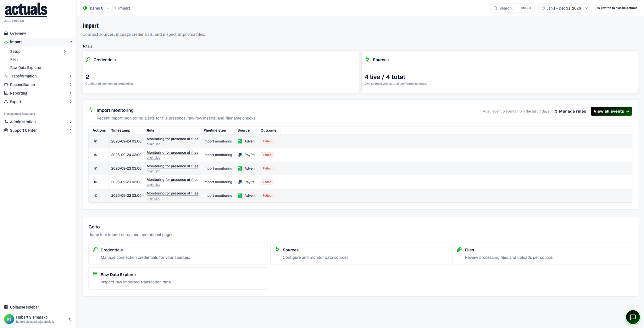
Task: View details of 2026-09-24 03:00 Adyen event
Action: coord(96,141)
